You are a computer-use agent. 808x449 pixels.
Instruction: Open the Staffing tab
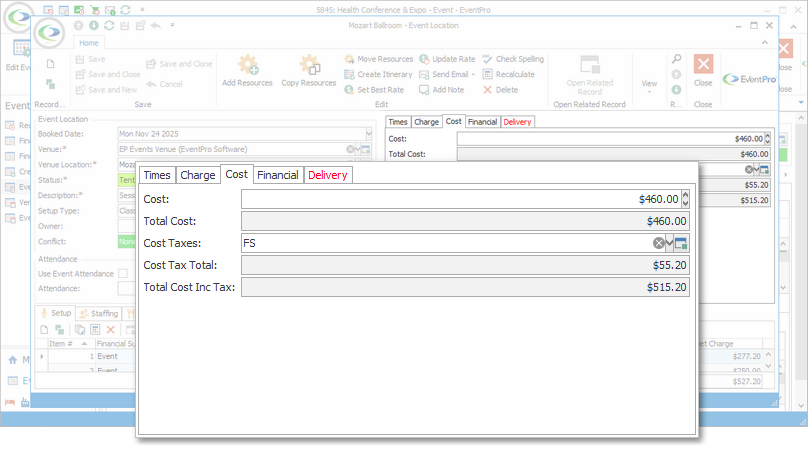click(99, 313)
